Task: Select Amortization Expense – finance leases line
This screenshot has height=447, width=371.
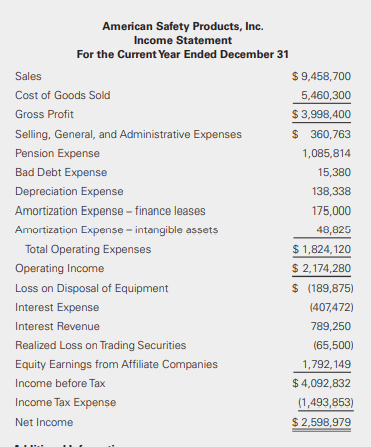Action: click(110, 211)
